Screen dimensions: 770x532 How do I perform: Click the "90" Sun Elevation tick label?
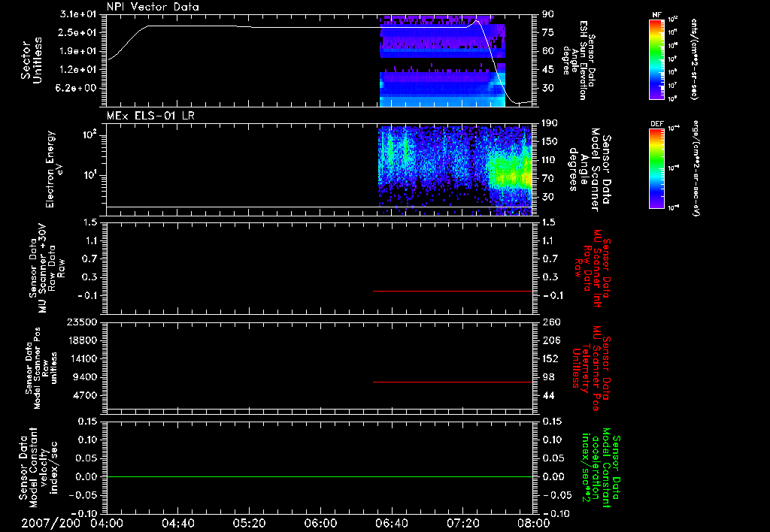coord(548,14)
